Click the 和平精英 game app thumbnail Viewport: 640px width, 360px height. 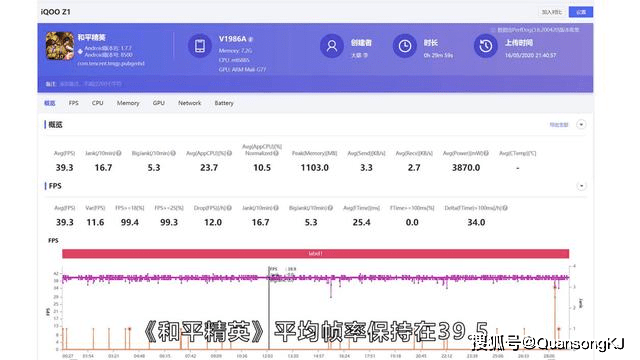(x=60, y=46)
